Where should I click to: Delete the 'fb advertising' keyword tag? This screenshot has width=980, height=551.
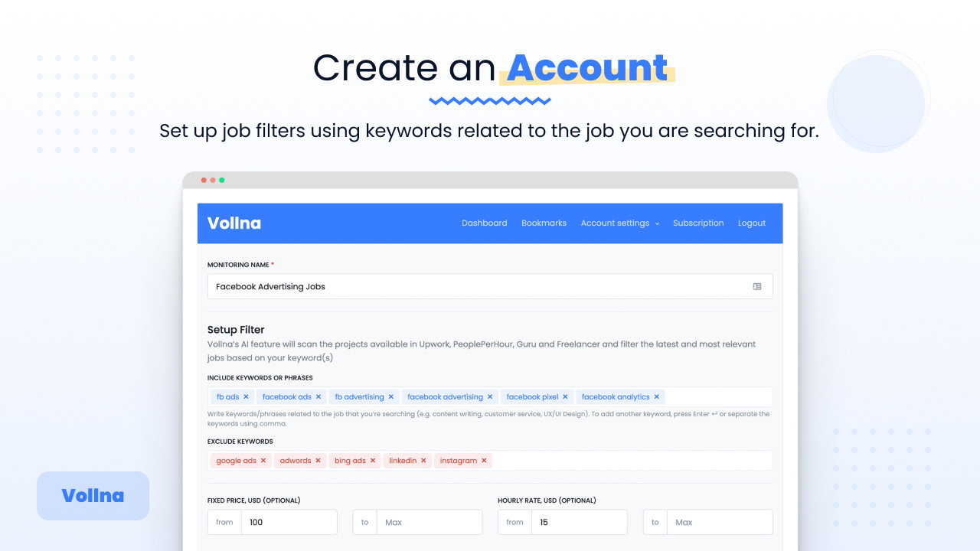click(391, 397)
